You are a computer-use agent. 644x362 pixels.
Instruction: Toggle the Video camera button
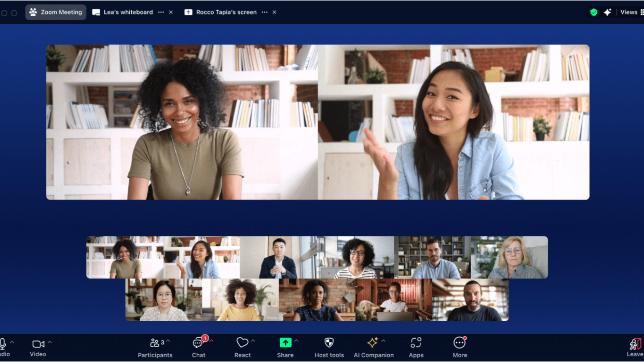38,347
